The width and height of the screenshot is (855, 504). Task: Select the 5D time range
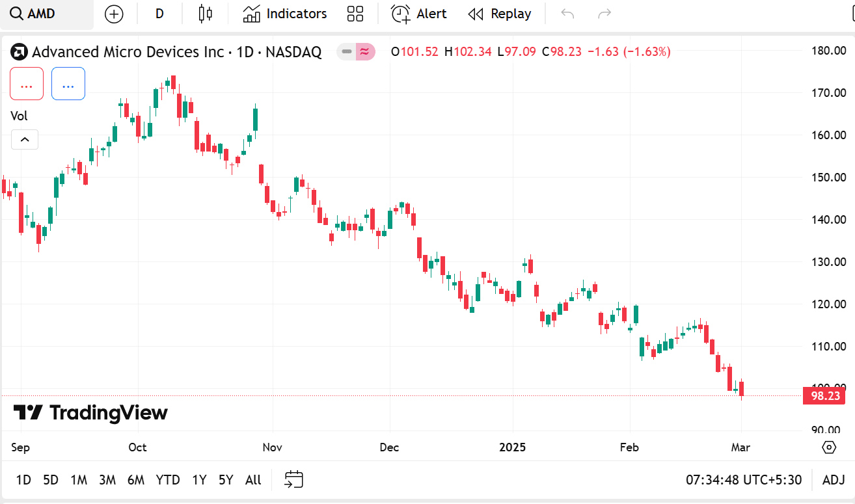(x=51, y=481)
